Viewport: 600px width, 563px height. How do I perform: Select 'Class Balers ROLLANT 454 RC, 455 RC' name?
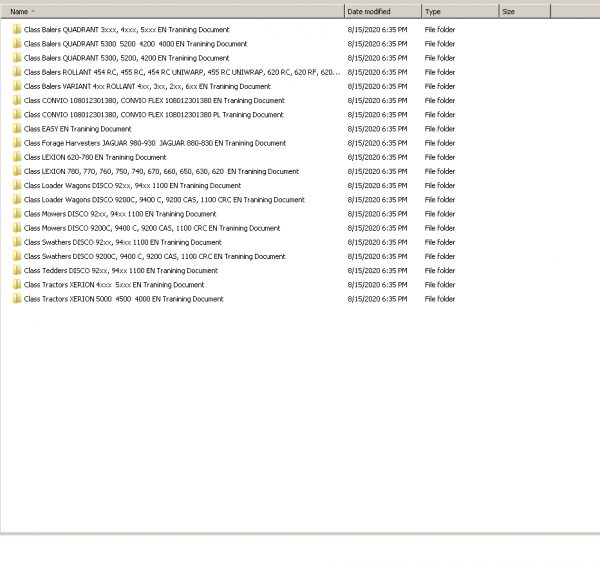pyautogui.click(x=182, y=72)
